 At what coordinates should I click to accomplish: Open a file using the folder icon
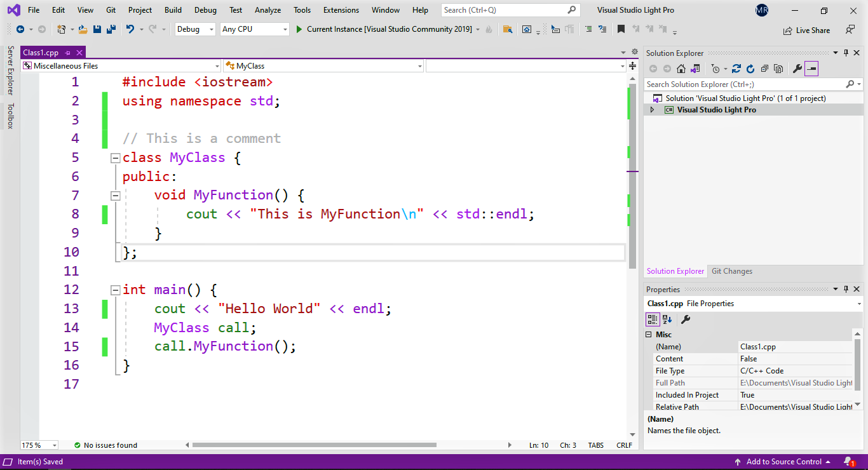click(83, 29)
